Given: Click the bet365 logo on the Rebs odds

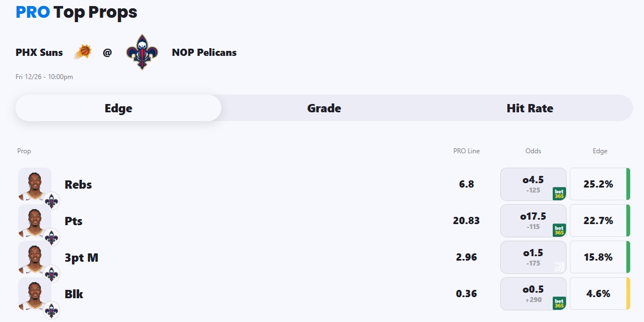Looking at the screenshot, I should pyautogui.click(x=559, y=194).
